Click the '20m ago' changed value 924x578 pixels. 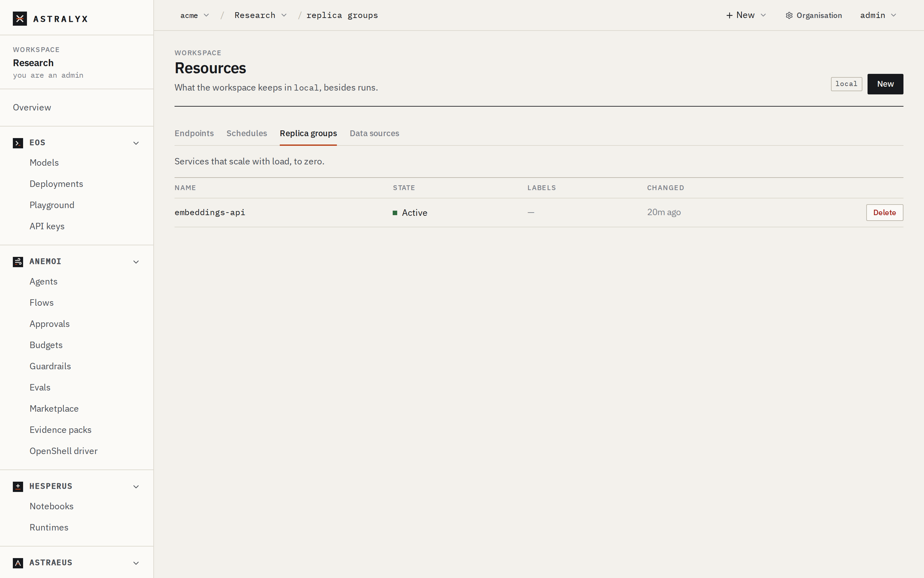pyautogui.click(x=663, y=213)
